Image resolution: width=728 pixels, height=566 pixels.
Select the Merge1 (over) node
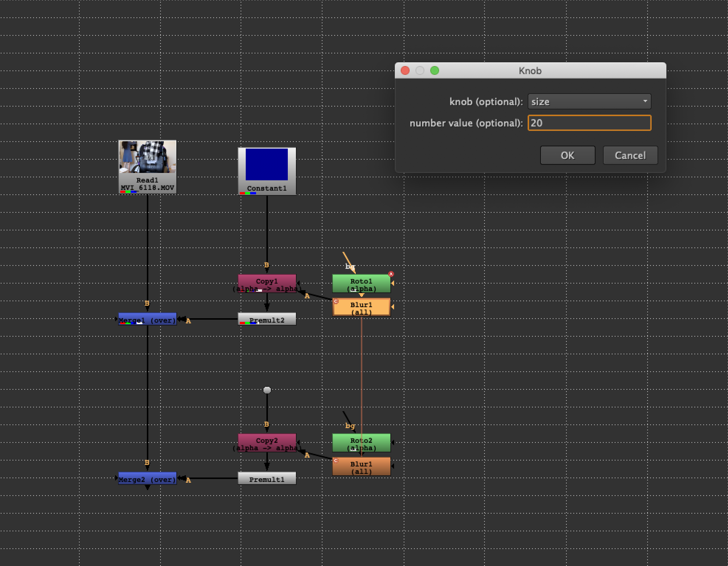point(147,319)
